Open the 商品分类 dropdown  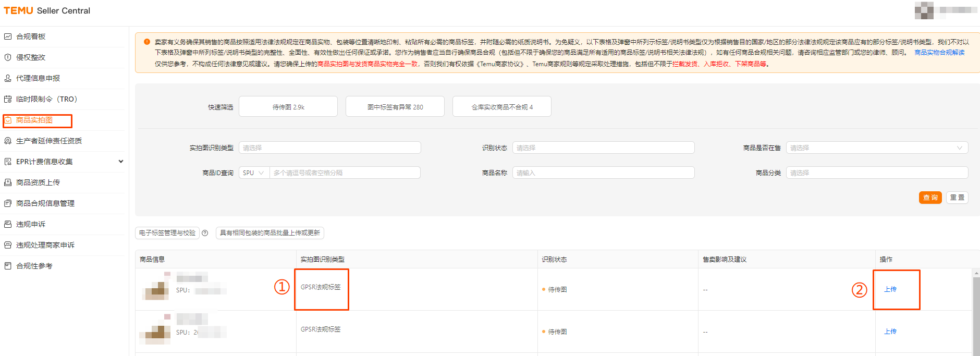pos(877,173)
